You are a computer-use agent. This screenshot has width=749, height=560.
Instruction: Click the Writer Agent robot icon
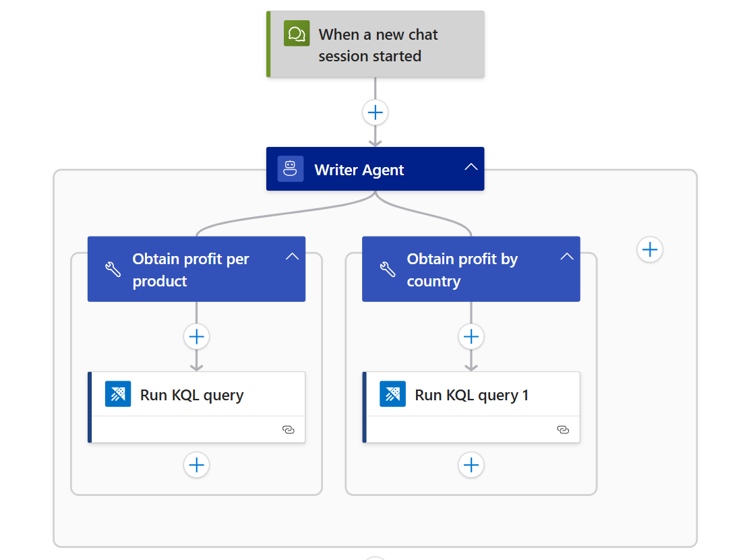(291, 169)
